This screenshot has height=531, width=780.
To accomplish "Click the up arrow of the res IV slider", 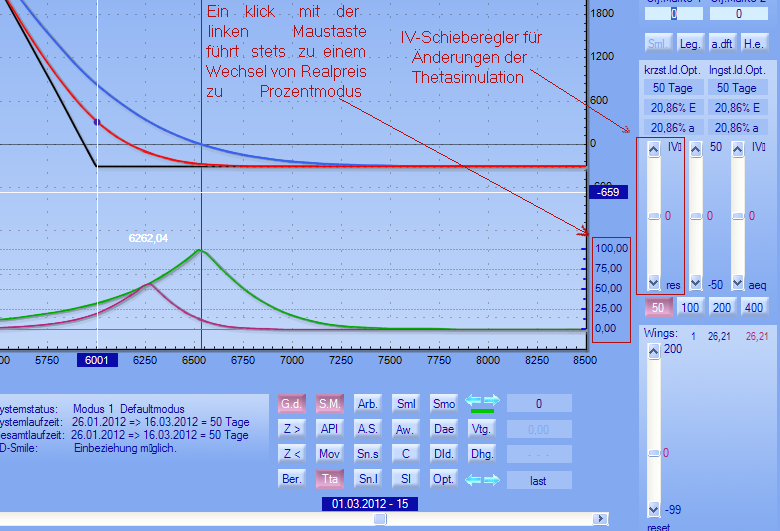I will click(x=653, y=150).
